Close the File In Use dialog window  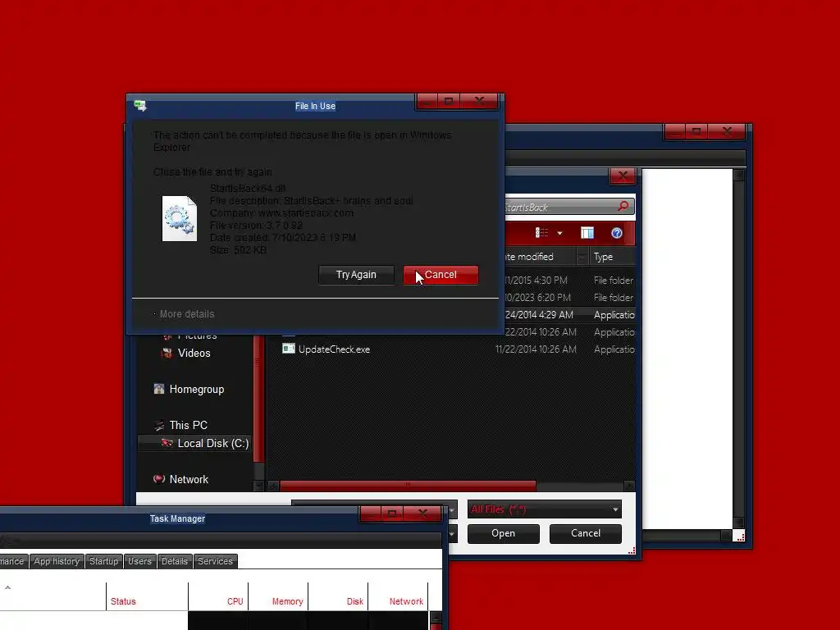tap(479, 101)
